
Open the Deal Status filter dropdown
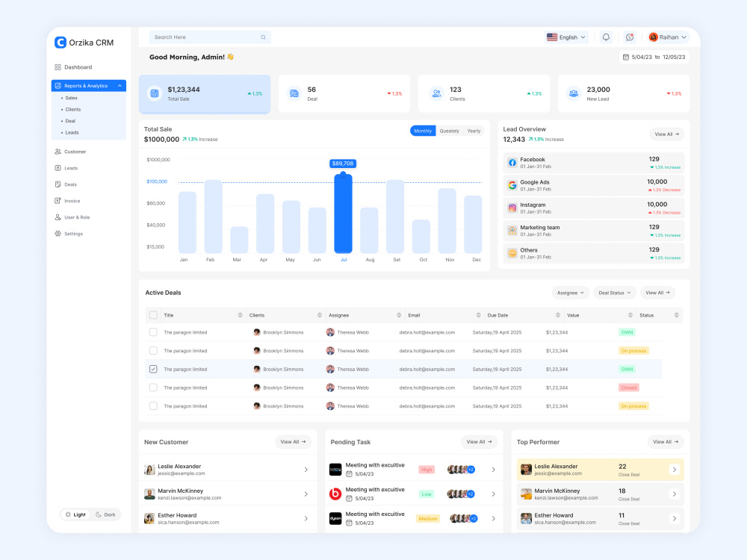pos(615,293)
